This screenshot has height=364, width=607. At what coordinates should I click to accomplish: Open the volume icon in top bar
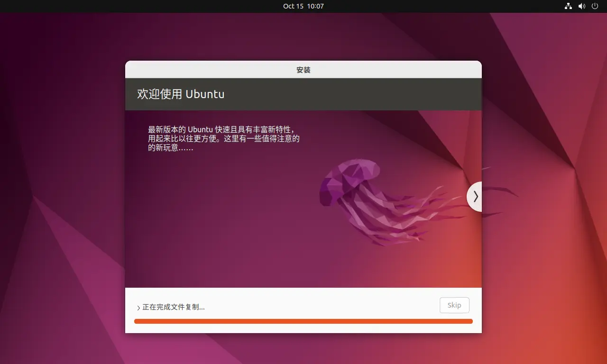tap(582, 6)
